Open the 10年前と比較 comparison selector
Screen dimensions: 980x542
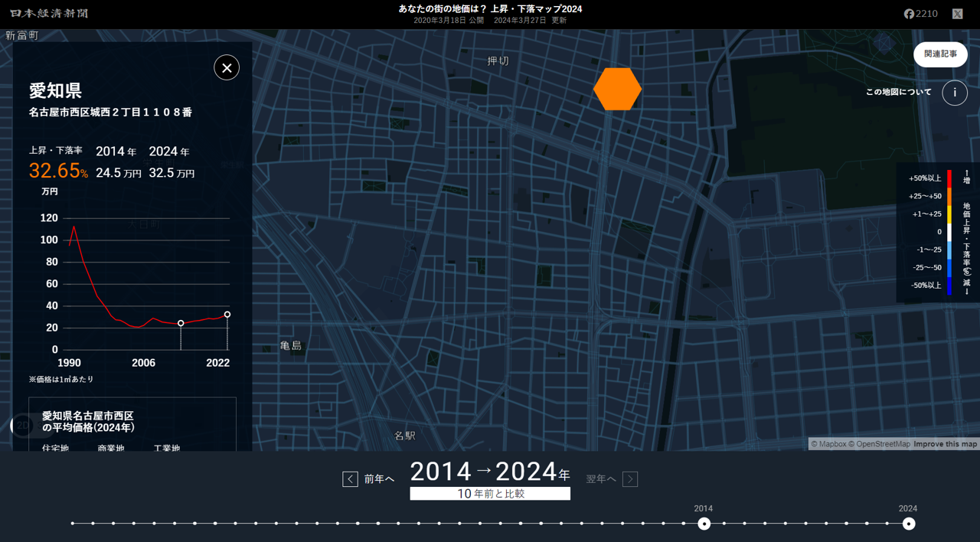(490, 494)
